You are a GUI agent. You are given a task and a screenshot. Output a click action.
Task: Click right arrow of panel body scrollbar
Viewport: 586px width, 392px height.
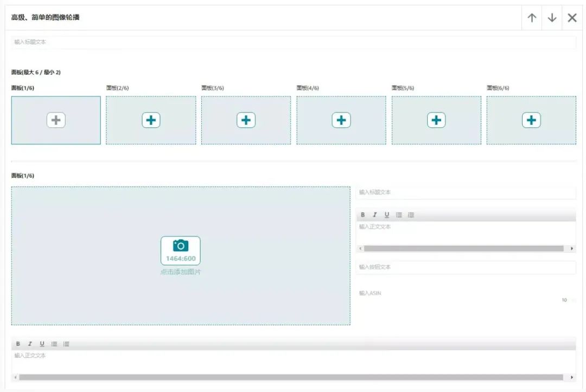click(x=572, y=249)
